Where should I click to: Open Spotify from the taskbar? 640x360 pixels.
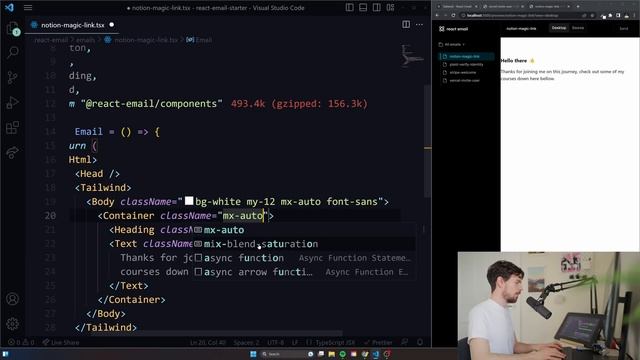pos(342,354)
